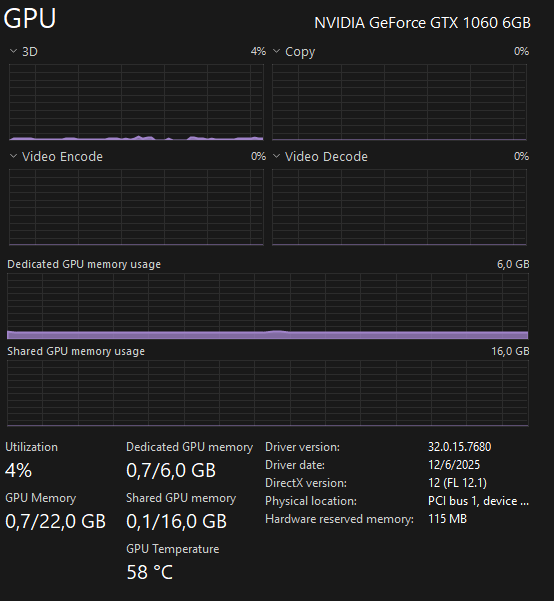Open the 3D engine dropdown chevron
Image resolution: width=554 pixels, height=601 pixels.
tap(13, 51)
